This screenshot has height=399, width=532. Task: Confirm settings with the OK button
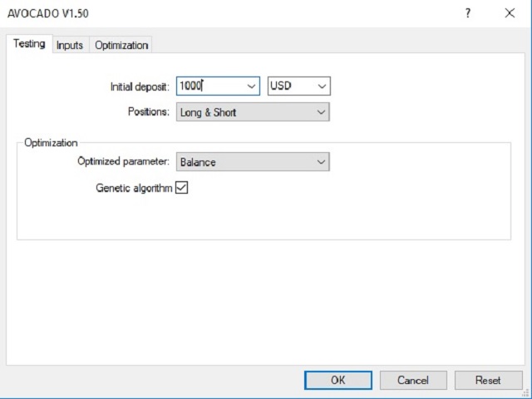(338, 380)
